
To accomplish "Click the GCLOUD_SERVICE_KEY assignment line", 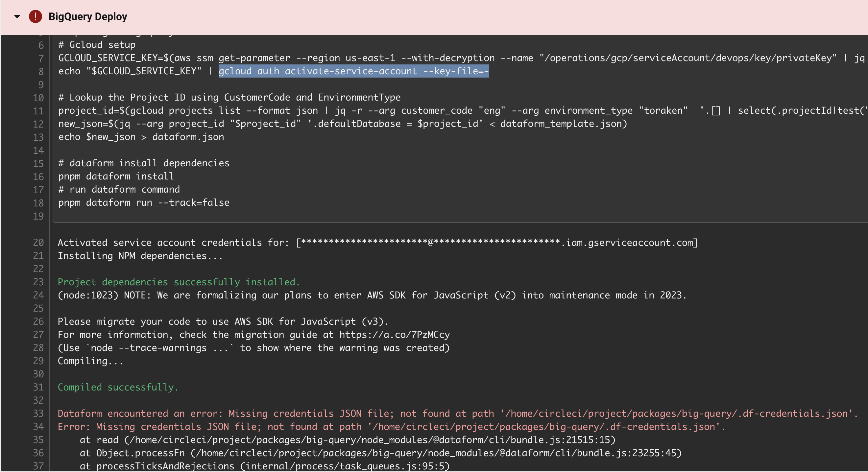I will 461,58.
